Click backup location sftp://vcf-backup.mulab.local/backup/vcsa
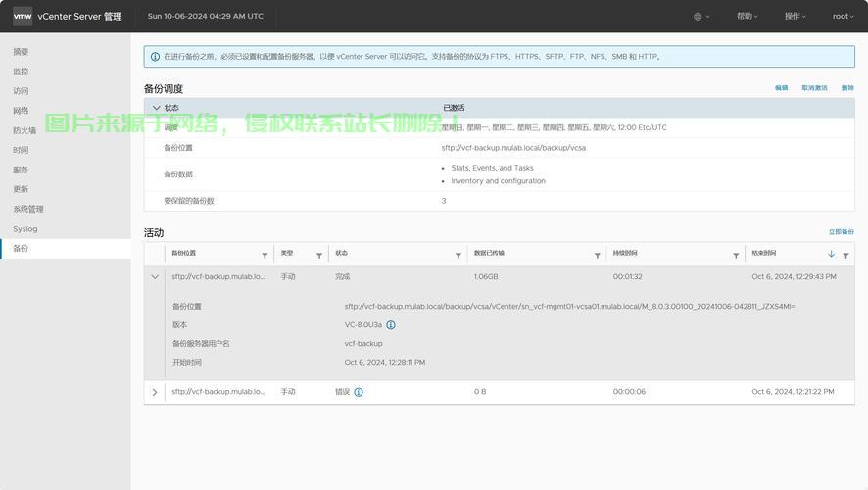Image resolution: width=868 pixels, height=490 pixels. 513,148
